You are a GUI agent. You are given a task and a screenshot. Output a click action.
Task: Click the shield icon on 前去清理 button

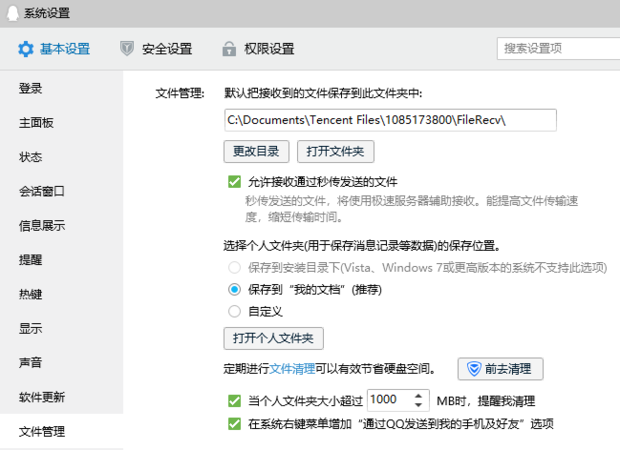point(474,369)
